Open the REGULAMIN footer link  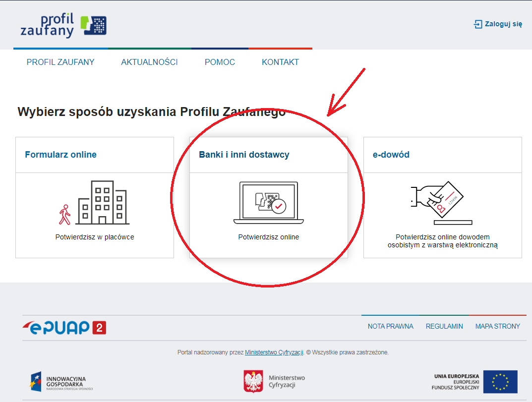coord(444,326)
